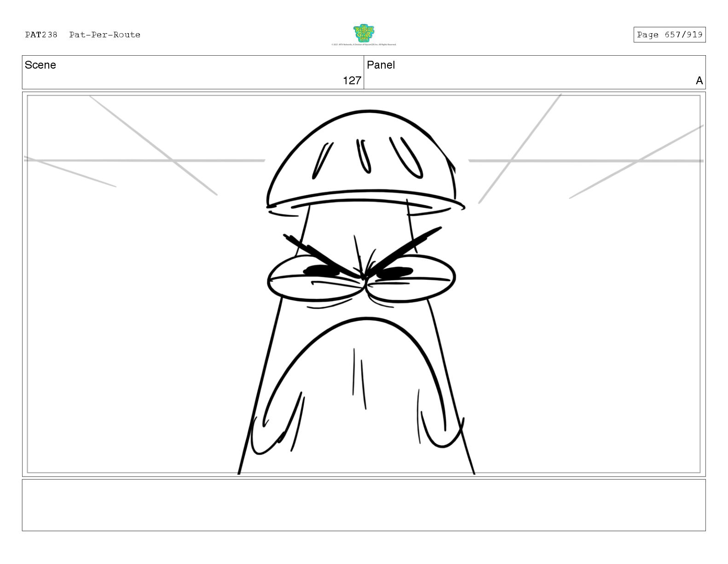728x564 pixels.
Task: Click the copyright line under the logo
Action: click(x=364, y=45)
